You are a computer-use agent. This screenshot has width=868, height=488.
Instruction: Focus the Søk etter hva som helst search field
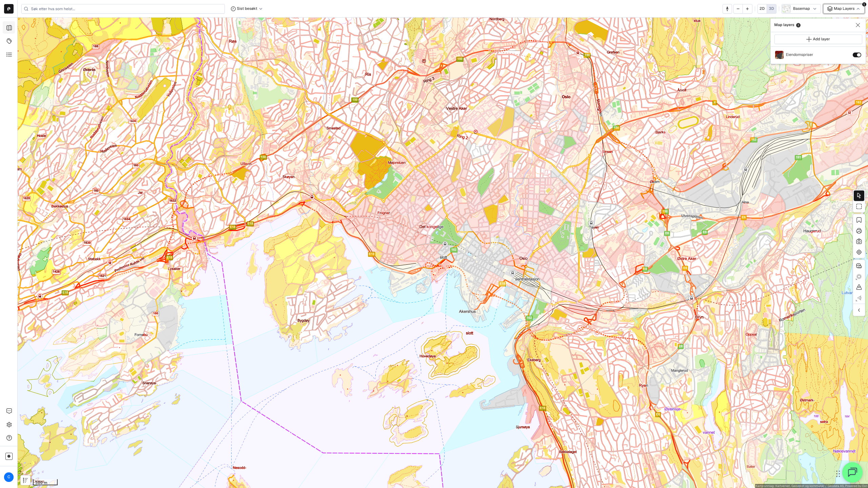(x=123, y=9)
